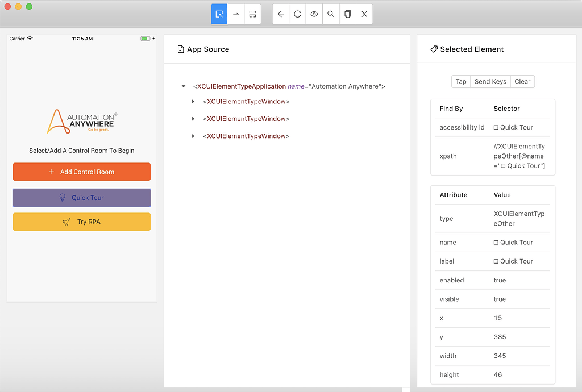Expand the second XCUIElementTypeWindow node
Viewport: 582px width, 392px height.
(193, 120)
